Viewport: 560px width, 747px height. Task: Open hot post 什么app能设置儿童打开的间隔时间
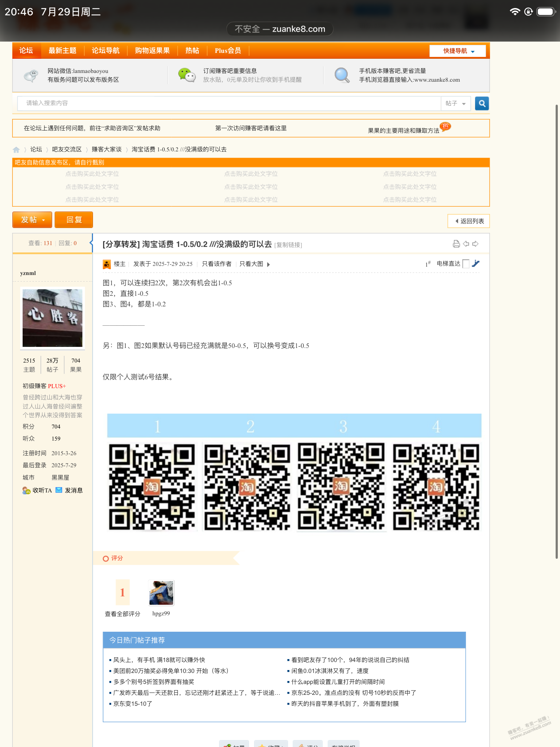(x=338, y=682)
